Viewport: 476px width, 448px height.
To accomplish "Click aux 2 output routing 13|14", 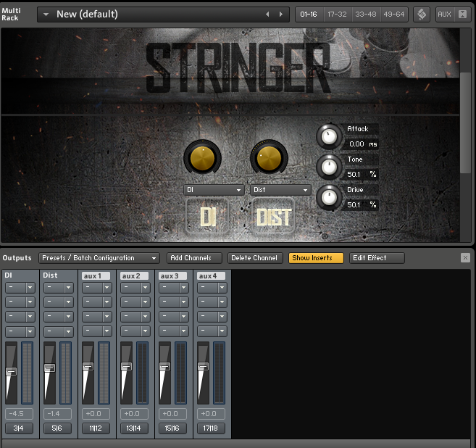I will 134,428.
